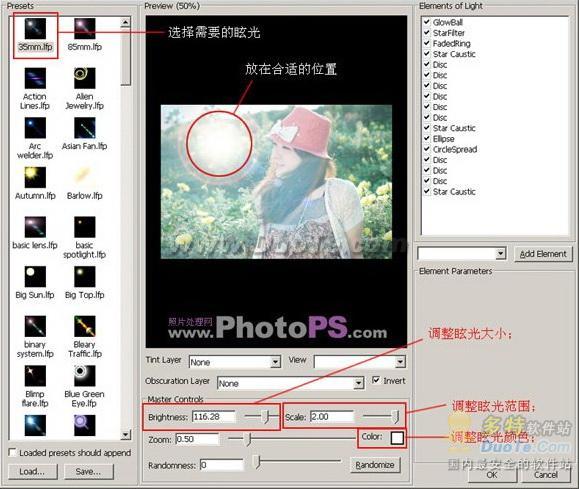Click the presets list scroll-down arrow
Screen dimensions: 579x489
[x=126, y=434]
